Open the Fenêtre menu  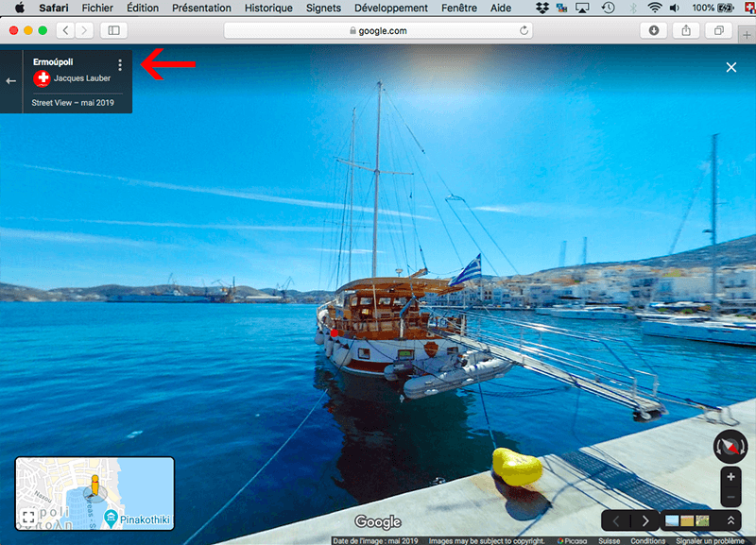(459, 8)
